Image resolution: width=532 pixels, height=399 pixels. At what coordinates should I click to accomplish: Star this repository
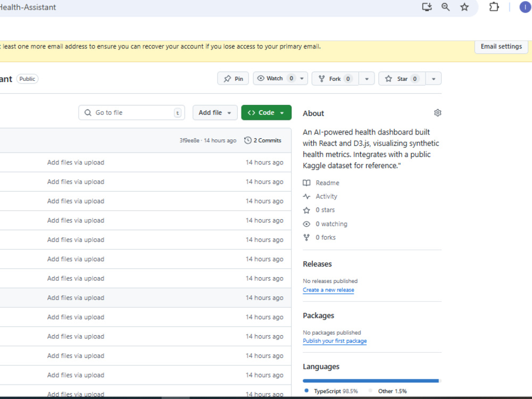tap(402, 79)
